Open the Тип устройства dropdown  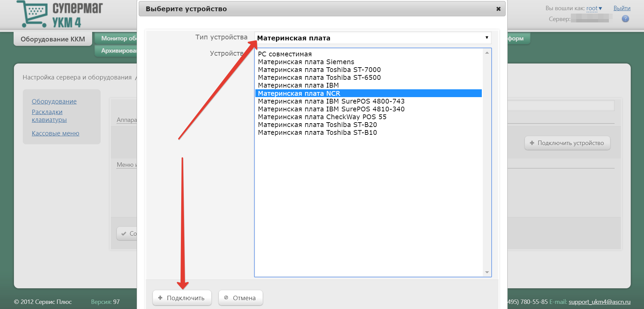(373, 38)
